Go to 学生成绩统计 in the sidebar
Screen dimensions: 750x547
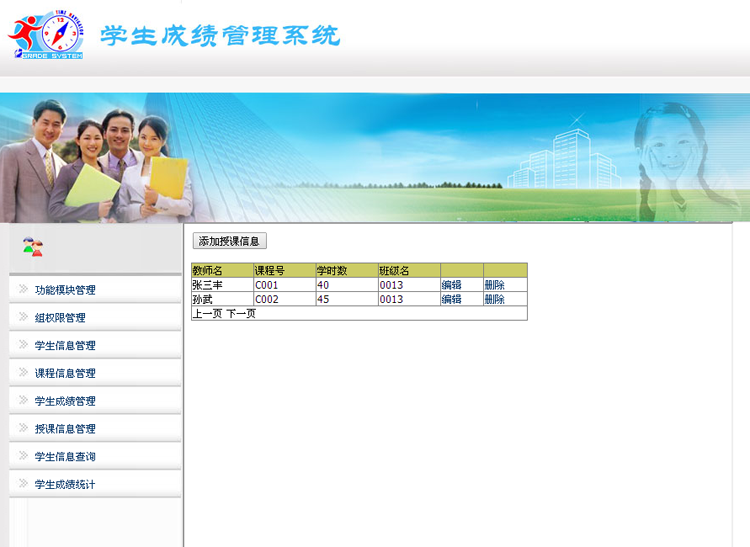pos(65,484)
